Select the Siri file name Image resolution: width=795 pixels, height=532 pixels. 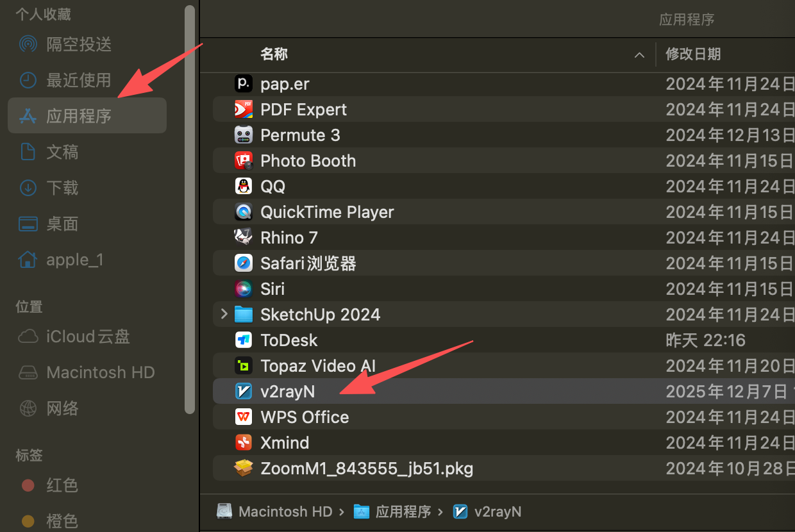(272, 289)
